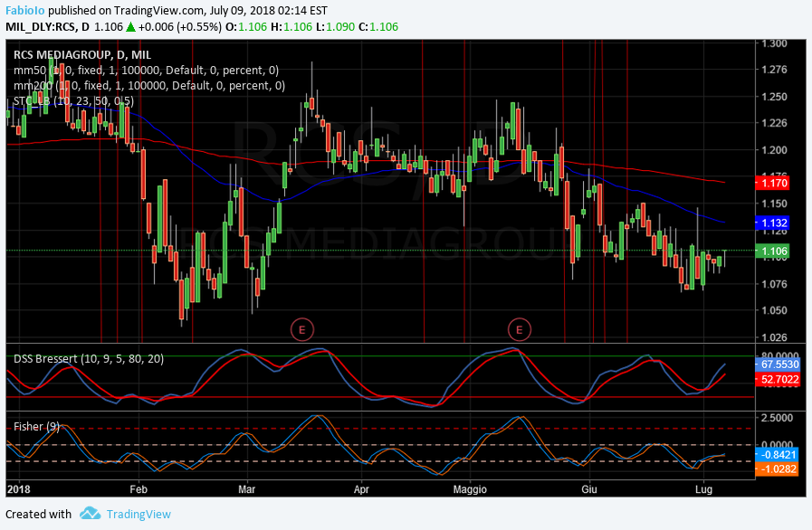Click the -1.0282 Fisher value label

click(777, 469)
